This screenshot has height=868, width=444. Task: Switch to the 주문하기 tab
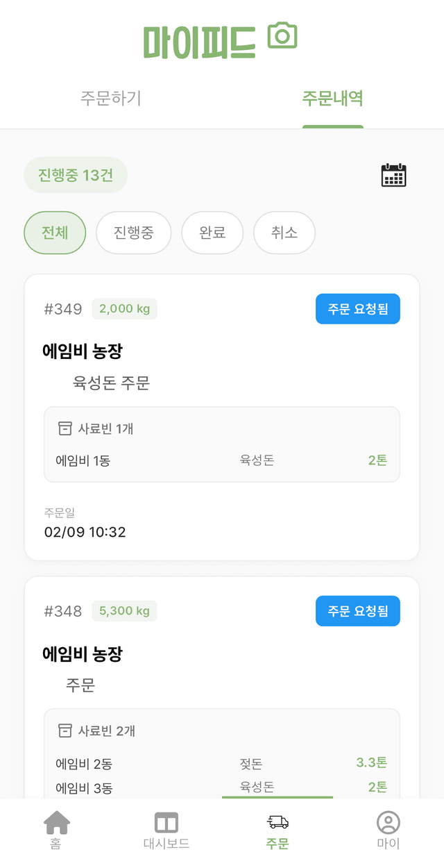click(110, 99)
